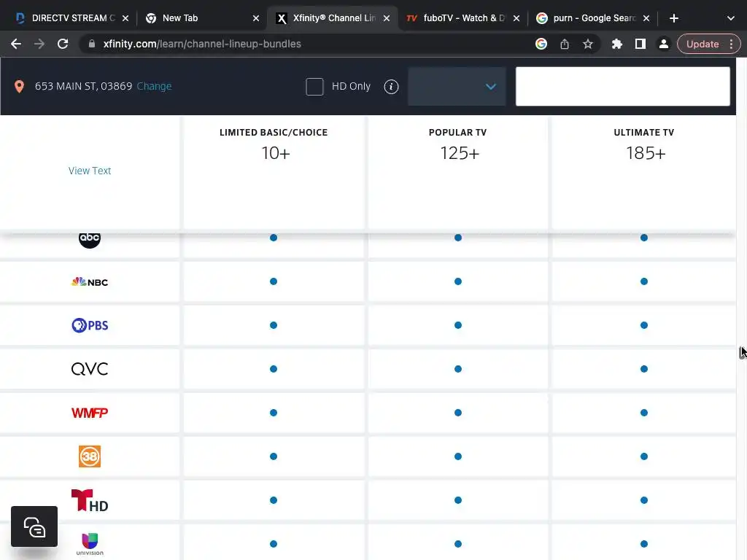Expand the channel filter dropdown
The width and height of the screenshot is (747, 560).
coord(457,87)
